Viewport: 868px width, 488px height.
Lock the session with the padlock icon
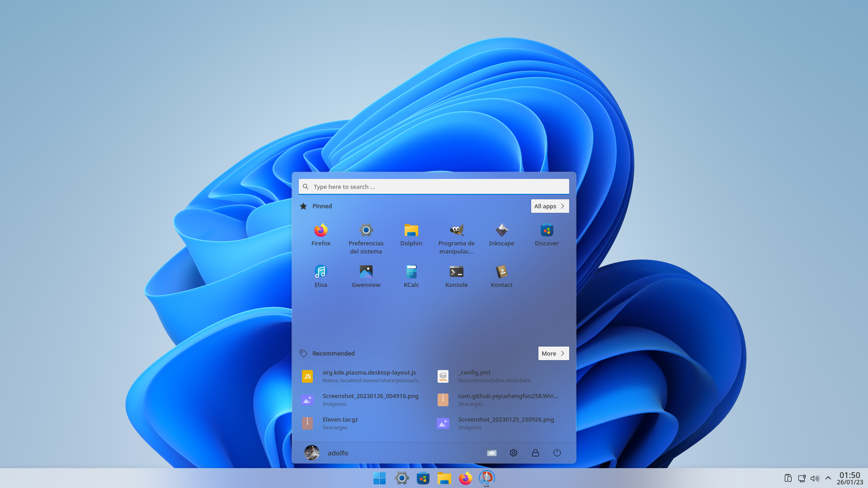click(535, 453)
